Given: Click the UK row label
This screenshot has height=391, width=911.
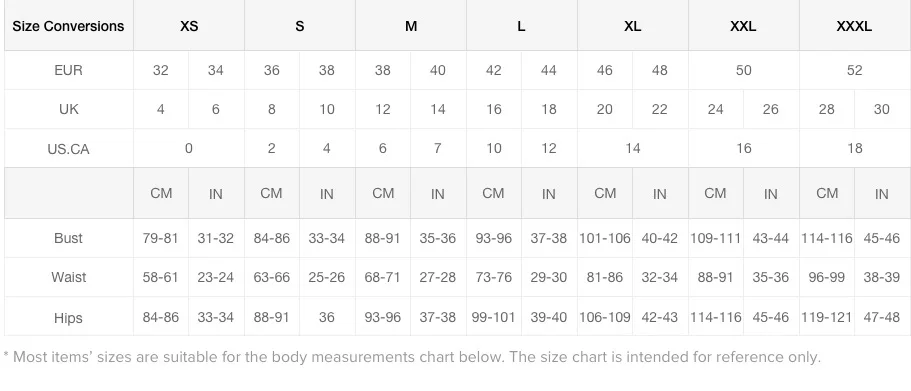Looking at the screenshot, I should (69, 109).
